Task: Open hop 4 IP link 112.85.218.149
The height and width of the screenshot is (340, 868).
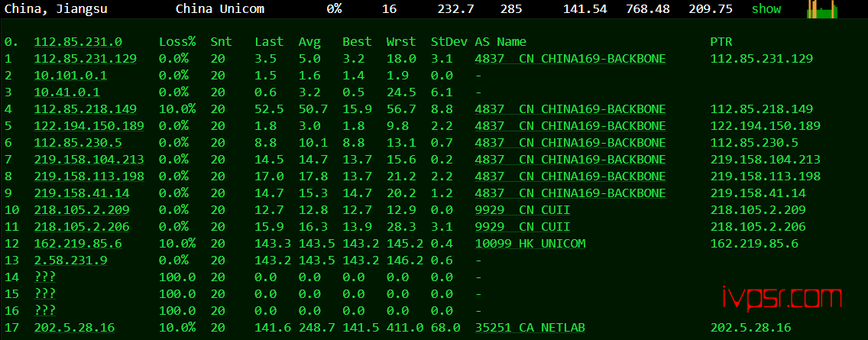Action: coord(86,109)
